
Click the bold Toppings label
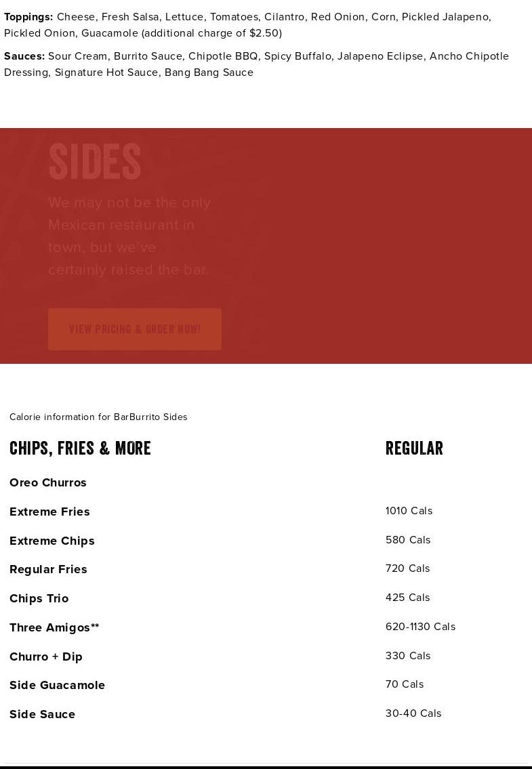click(28, 17)
